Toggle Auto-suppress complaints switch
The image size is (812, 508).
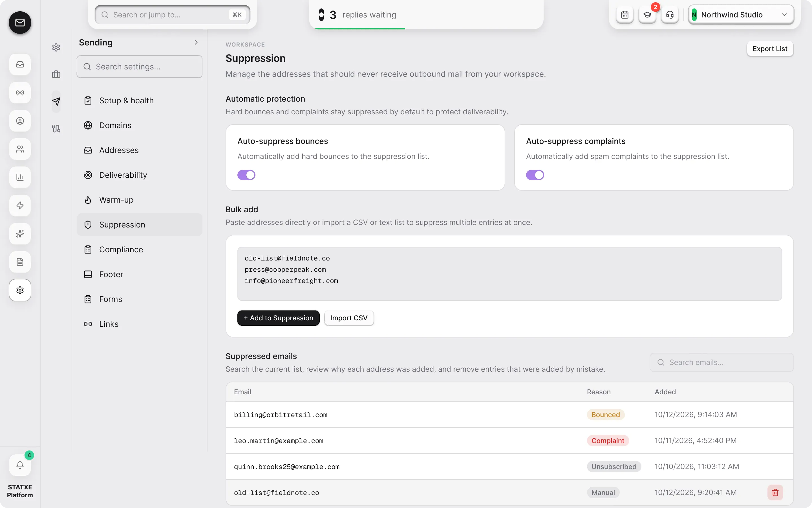[535, 175]
